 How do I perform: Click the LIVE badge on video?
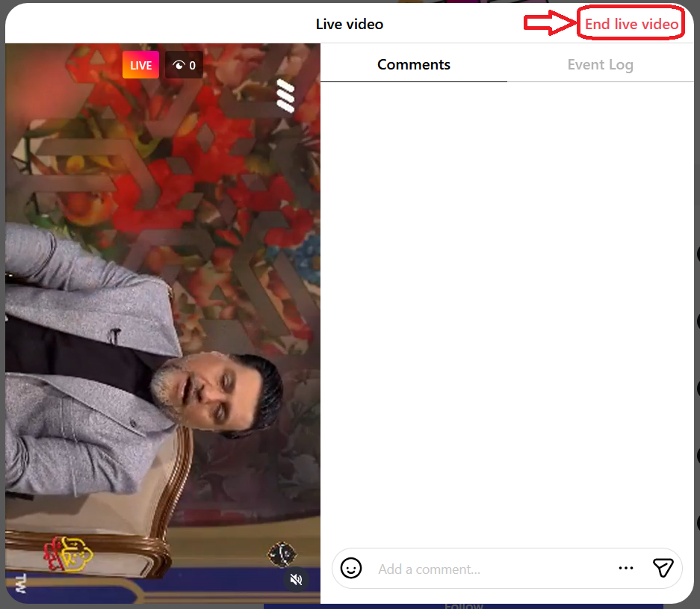pyautogui.click(x=140, y=65)
